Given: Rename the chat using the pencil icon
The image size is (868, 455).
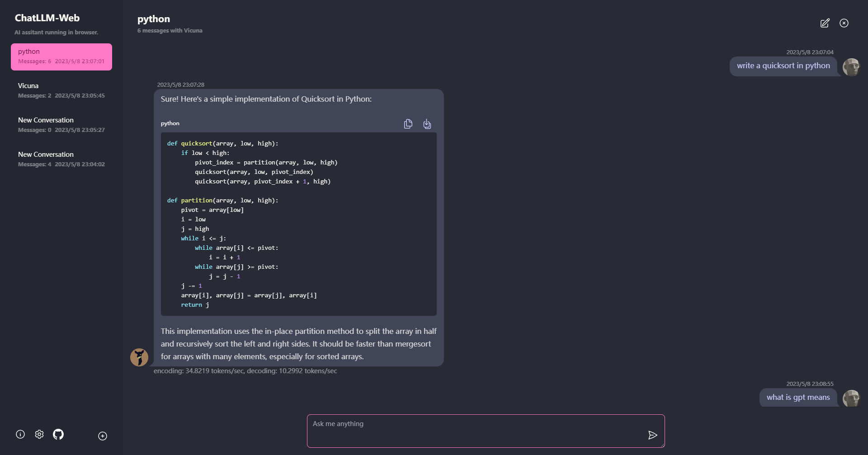Looking at the screenshot, I should click(824, 23).
